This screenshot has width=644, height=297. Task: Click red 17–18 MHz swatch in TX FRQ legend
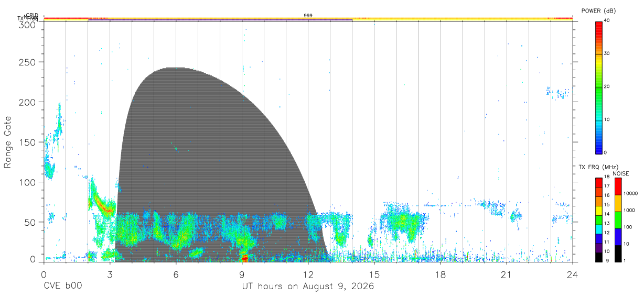coord(598,182)
